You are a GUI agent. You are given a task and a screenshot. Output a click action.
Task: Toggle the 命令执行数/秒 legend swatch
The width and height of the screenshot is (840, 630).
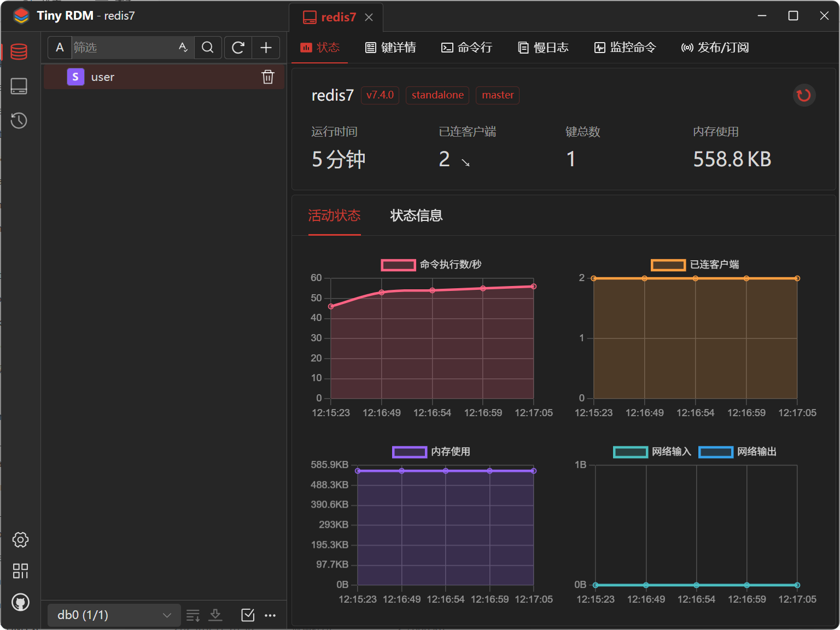tap(399, 265)
